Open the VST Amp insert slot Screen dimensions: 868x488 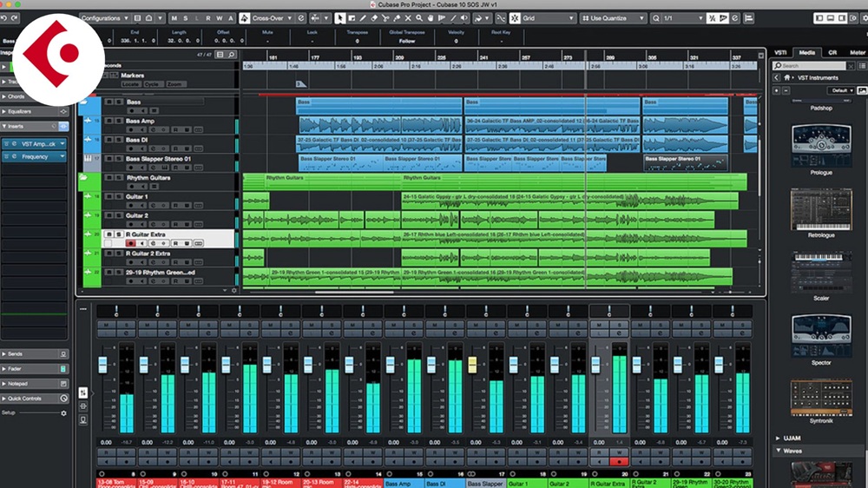[35, 144]
